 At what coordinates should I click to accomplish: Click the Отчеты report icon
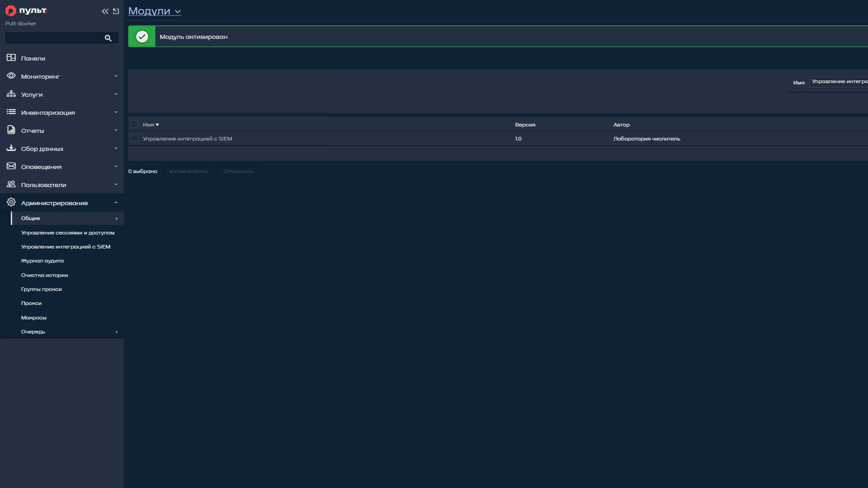(x=11, y=130)
